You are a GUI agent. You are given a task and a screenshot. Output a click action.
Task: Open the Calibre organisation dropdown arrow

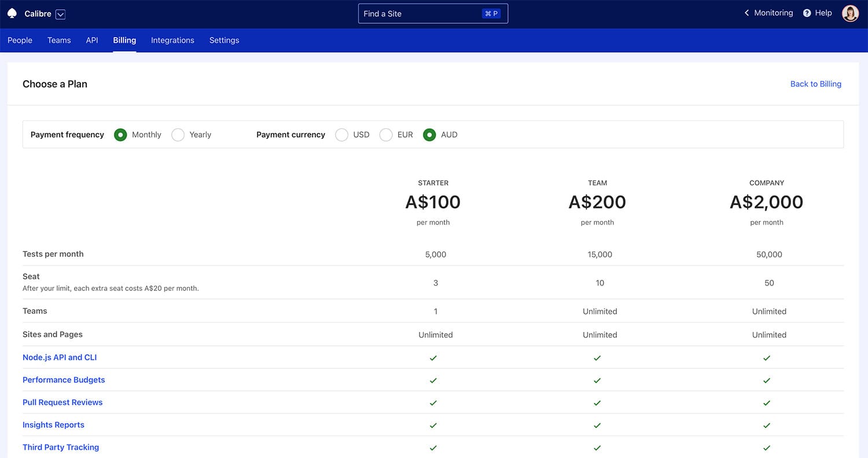point(61,14)
